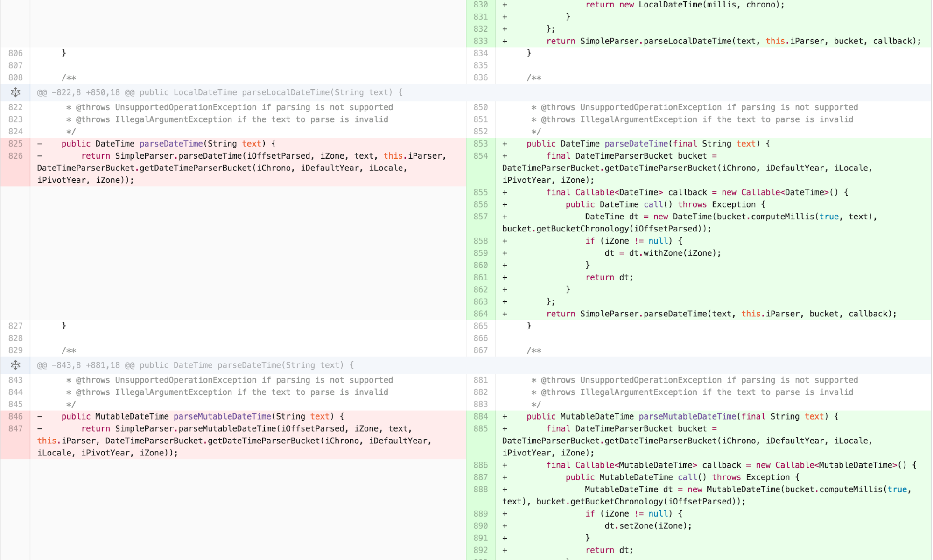Viewport: 933px width, 560px height.
Task: Select left line number 806
Action: pos(15,53)
